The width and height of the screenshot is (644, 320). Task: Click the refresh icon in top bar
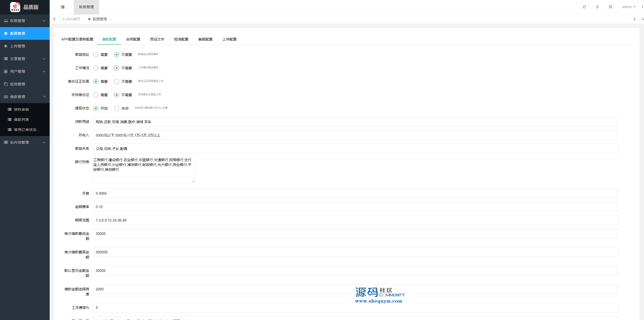584,7
